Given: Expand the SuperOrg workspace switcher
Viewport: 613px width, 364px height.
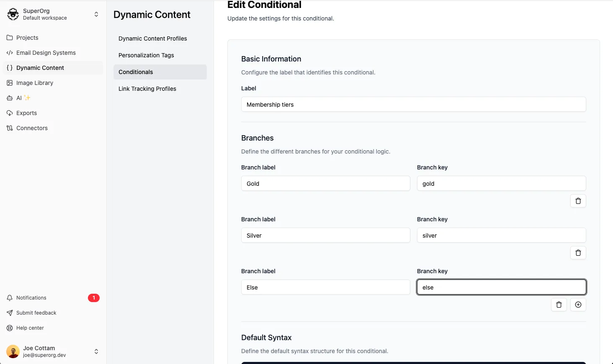Looking at the screenshot, I should click(x=96, y=14).
